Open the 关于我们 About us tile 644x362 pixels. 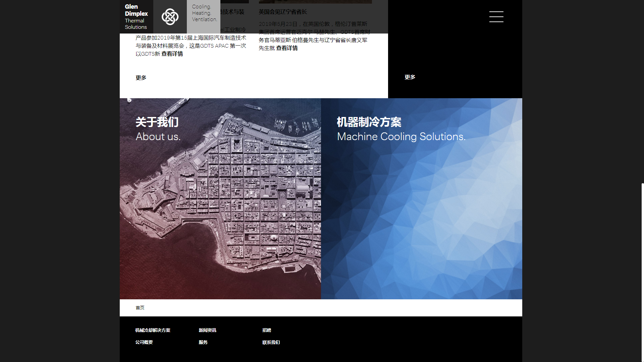point(220,199)
